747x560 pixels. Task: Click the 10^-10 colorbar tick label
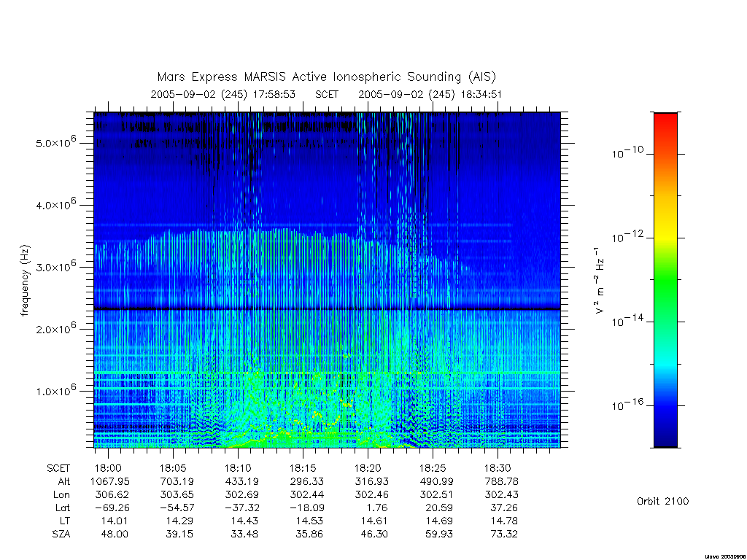(627, 152)
